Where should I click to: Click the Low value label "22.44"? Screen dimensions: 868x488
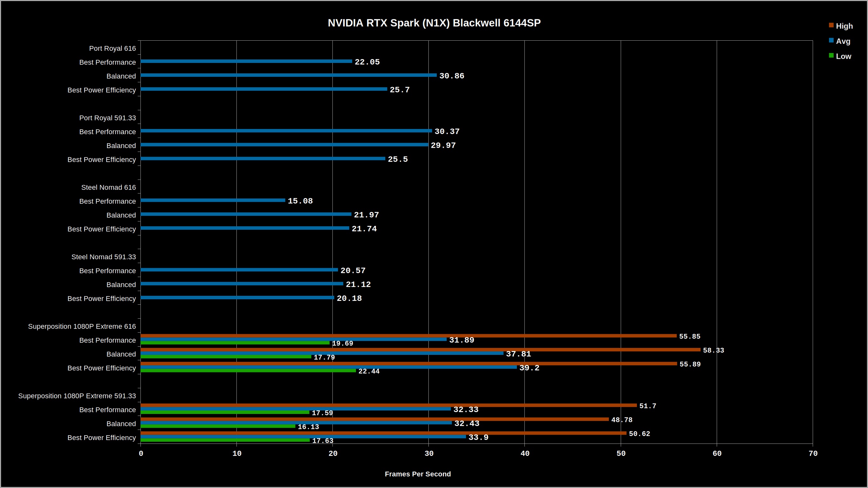coord(369,371)
